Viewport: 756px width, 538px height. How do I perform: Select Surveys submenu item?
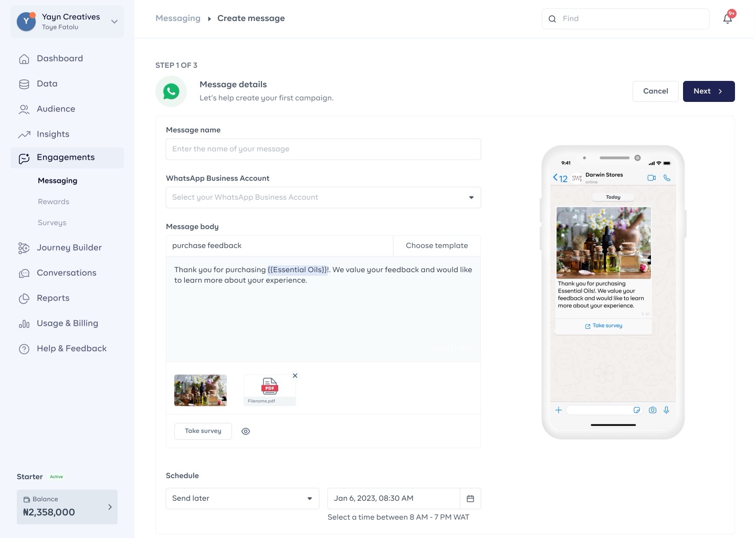(52, 223)
